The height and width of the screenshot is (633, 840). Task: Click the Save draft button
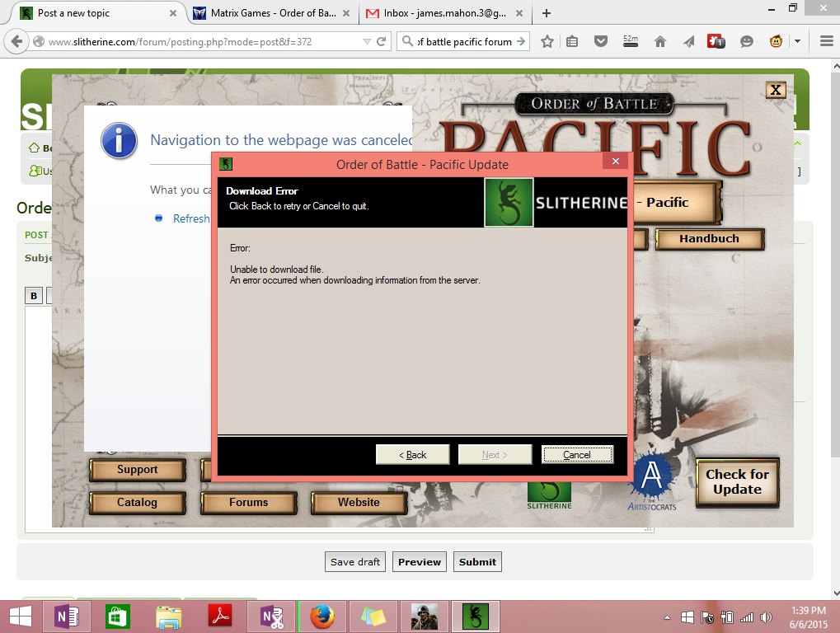click(354, 562)
